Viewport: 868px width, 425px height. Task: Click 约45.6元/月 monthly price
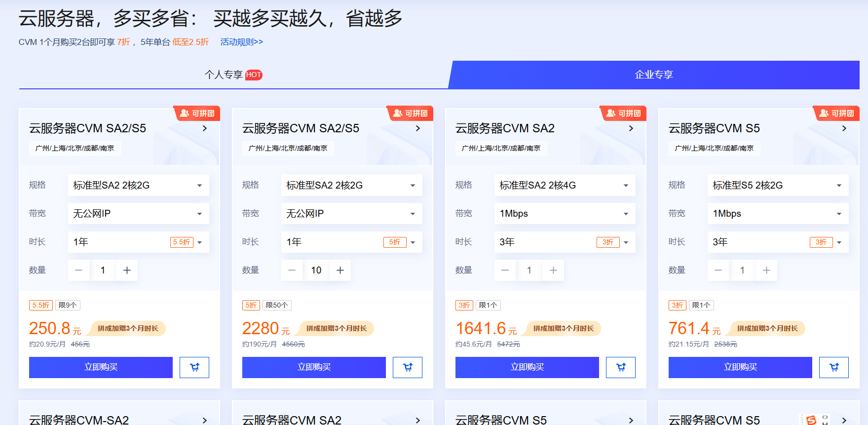[474, 344]
